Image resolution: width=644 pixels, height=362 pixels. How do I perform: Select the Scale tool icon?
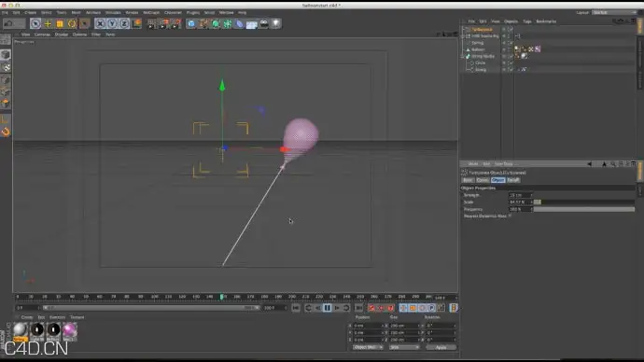click(x=60, y=24)
